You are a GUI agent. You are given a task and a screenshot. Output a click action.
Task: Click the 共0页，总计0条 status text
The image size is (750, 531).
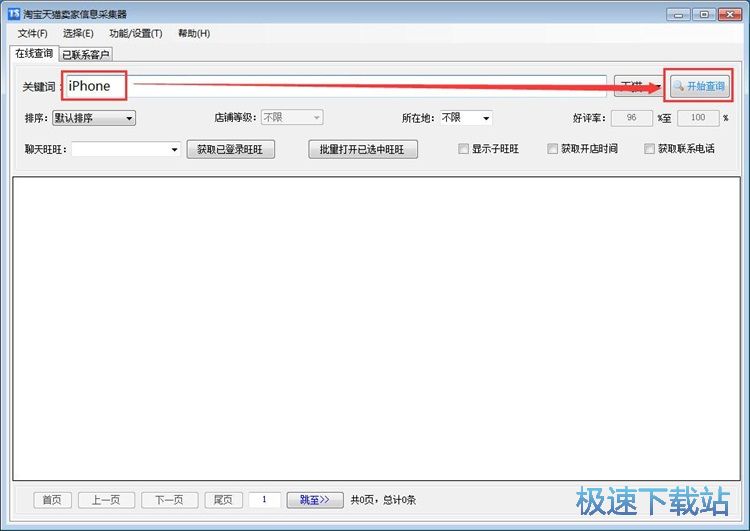tap(383, 500)
